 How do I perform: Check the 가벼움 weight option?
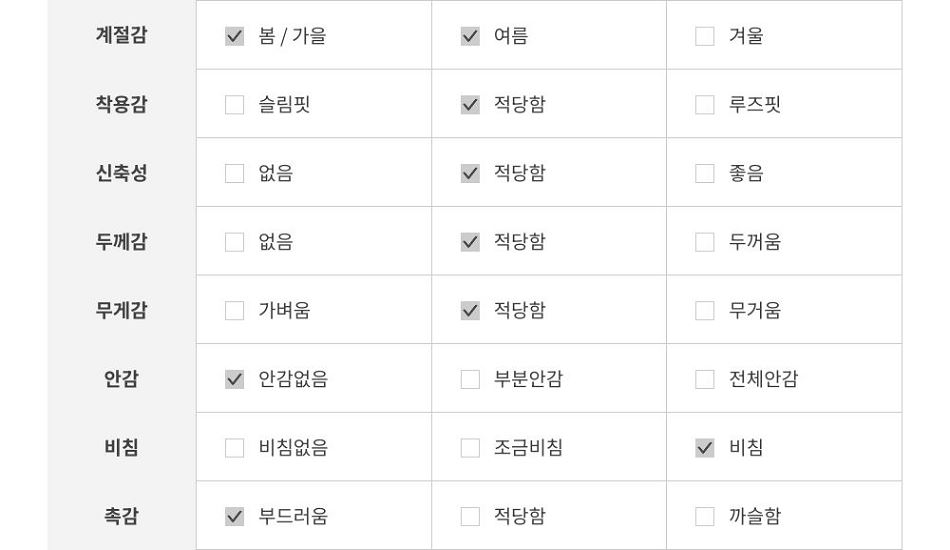click(x=234, y=311)
